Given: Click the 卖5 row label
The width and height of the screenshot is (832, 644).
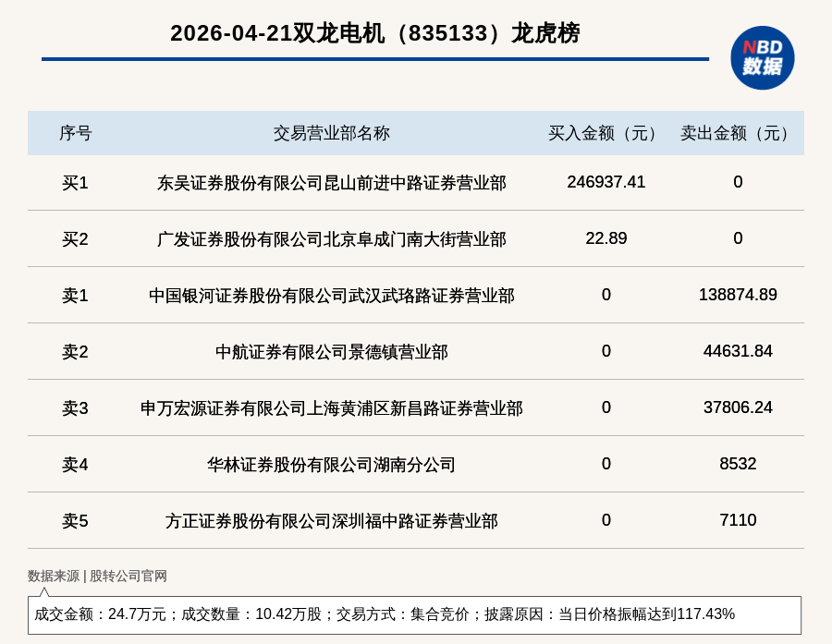Looking at the screenshot, I should point(75,521).
